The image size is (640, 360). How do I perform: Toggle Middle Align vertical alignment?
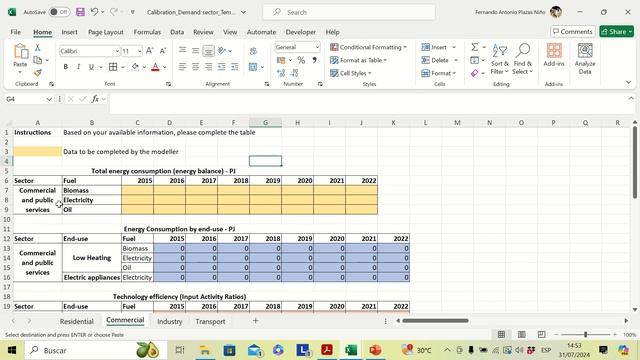(196, 51)
